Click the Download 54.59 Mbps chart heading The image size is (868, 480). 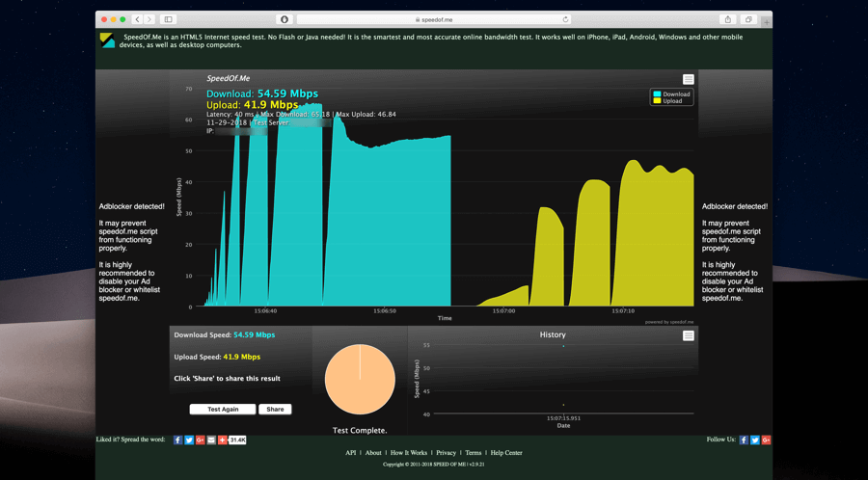pyautogui.click(x=262, y=94)
